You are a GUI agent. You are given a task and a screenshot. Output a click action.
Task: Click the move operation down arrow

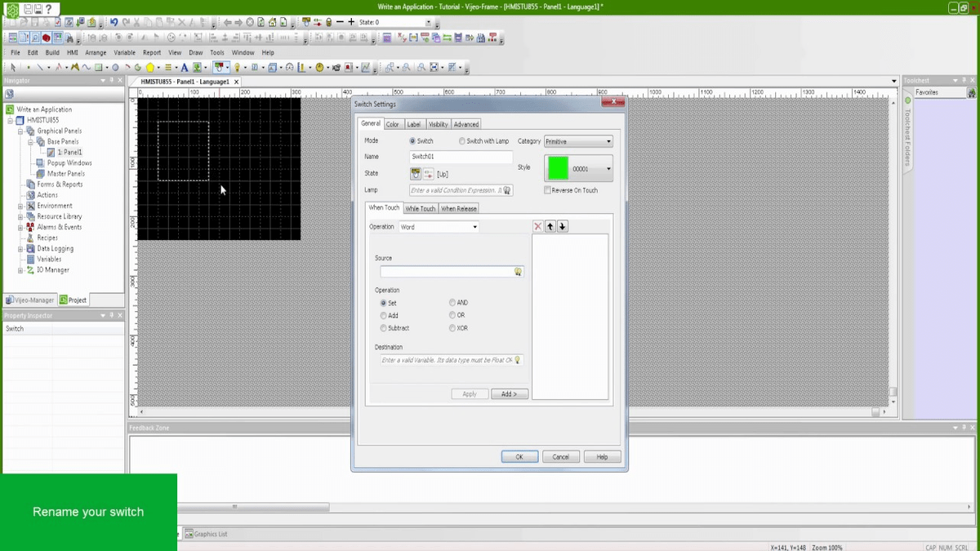[x=563, y=227]
